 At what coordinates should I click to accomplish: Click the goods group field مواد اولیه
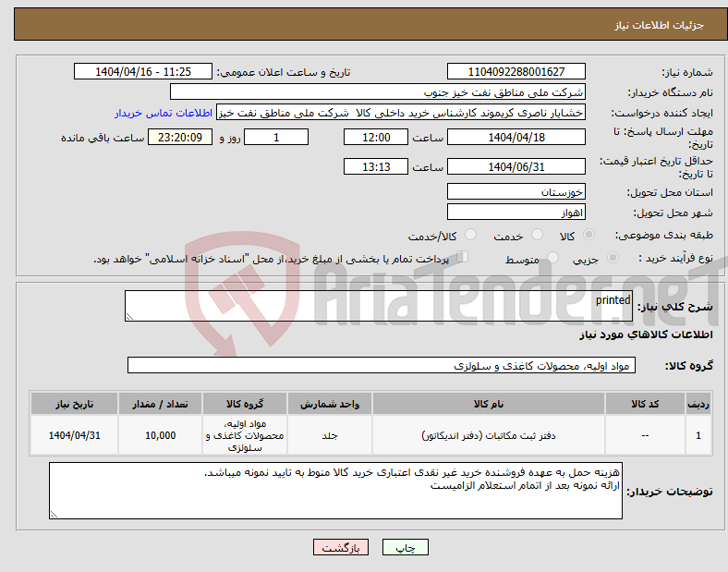tap(382, 365)
